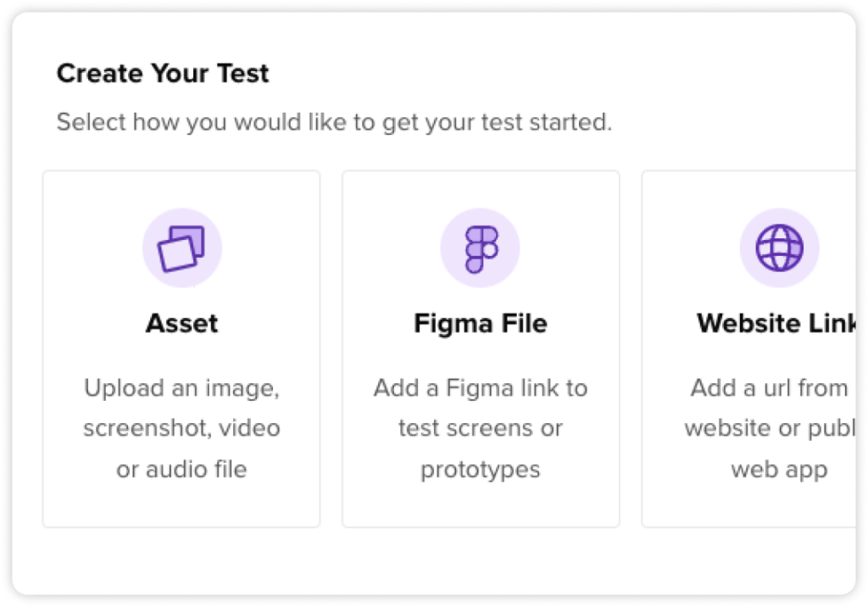Click the overlapping images Asset icon
This screenshot has width=868, height=607.
[x=181, y=247]
